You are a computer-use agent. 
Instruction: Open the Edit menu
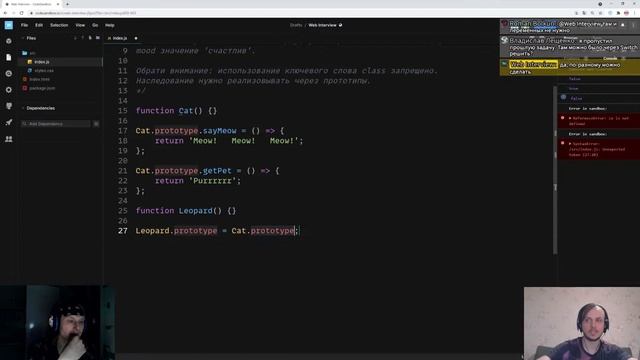[39, 25]
